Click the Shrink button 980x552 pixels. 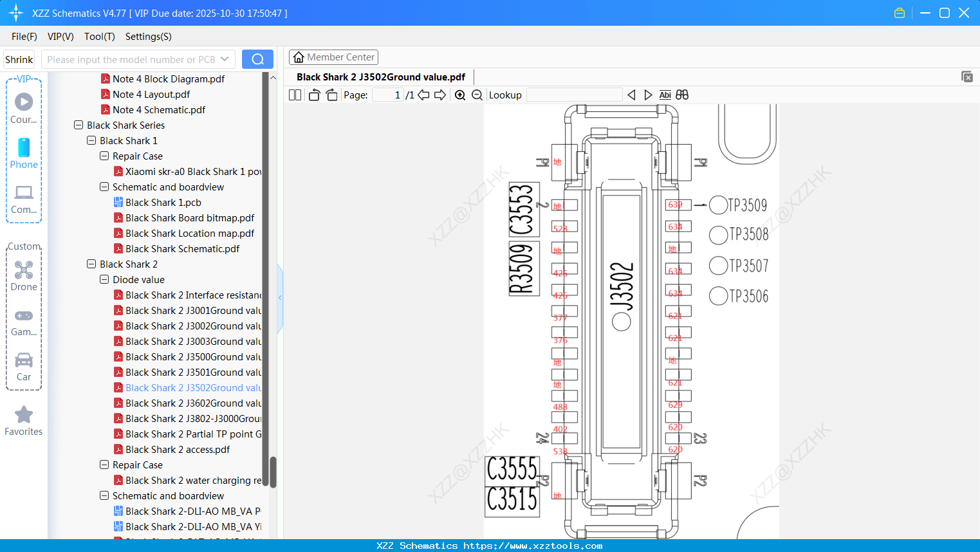point(19,59)
